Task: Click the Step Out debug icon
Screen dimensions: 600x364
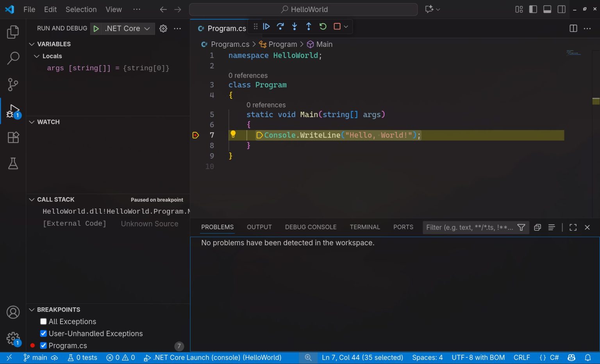Action: coord(309,27)
